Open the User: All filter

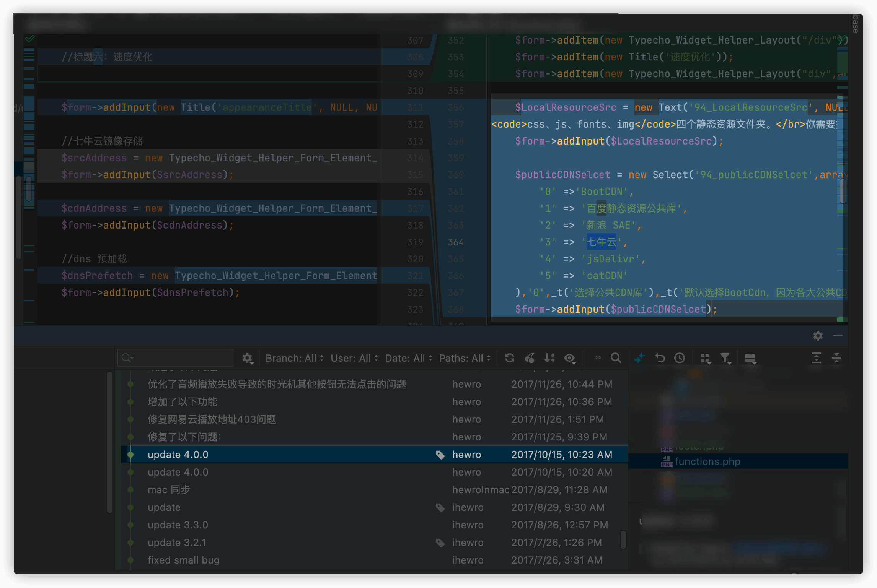point(354,358)
